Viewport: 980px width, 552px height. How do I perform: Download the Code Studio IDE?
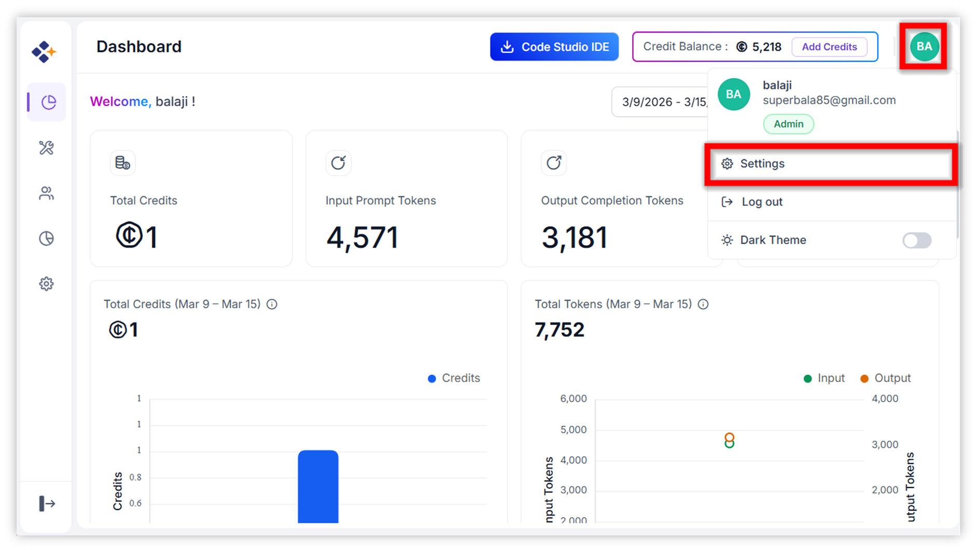coord(554,47)
